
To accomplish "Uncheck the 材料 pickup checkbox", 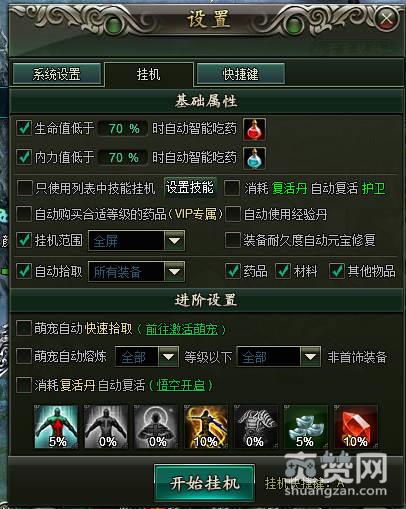I will [283, 271].
